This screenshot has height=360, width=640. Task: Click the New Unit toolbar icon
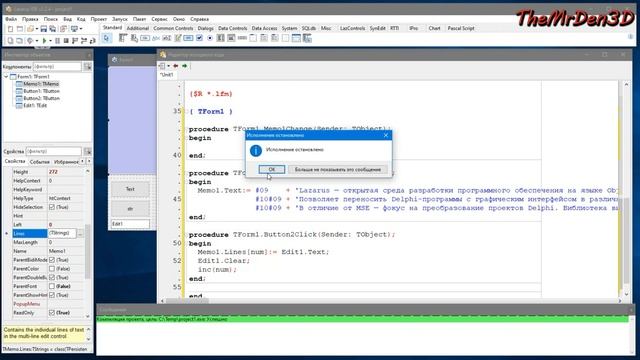(10, 29)
